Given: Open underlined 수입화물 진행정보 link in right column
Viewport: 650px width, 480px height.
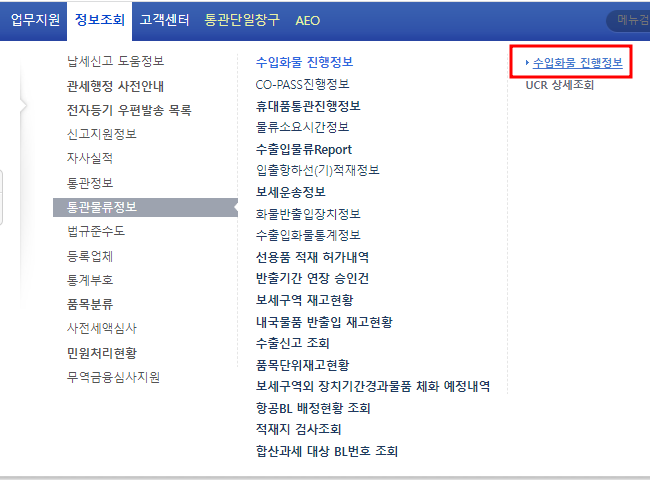Looking at the screenshot, I should tap(577, 63).
